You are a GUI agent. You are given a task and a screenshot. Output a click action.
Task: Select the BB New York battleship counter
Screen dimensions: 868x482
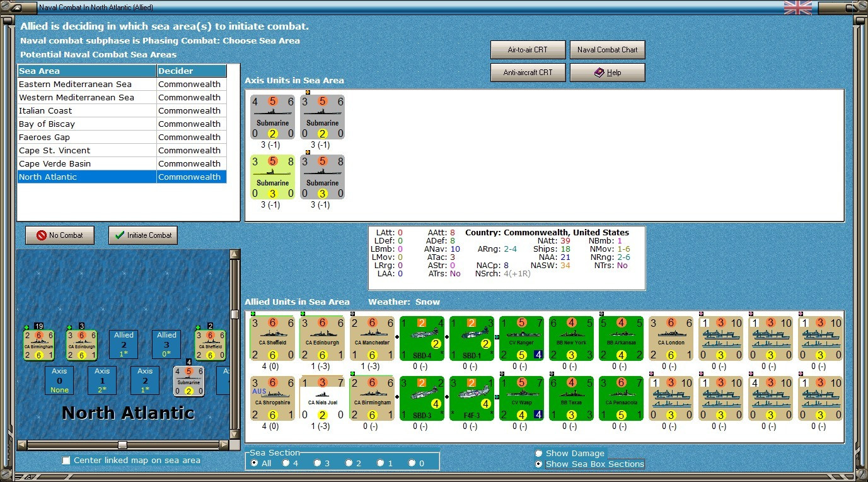pos(571,338)
